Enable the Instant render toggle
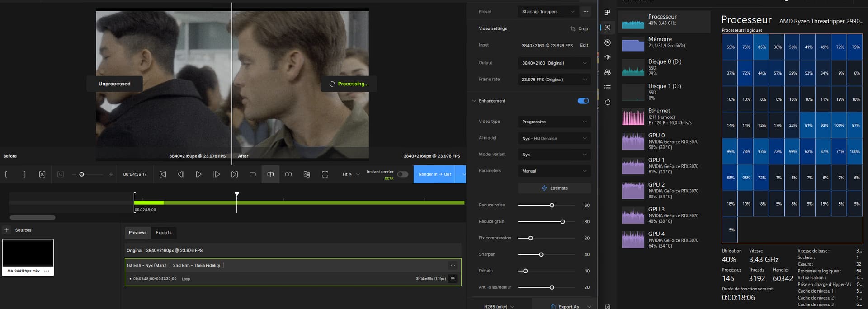The width and height of the screenshot is (868, 309). [402, 174]
